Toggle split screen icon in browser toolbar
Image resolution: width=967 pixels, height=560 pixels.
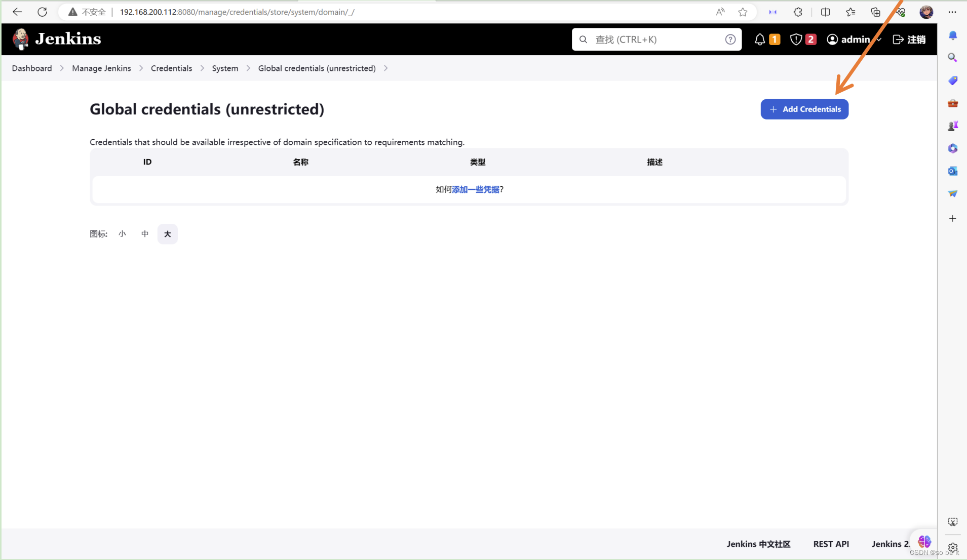pyautogui.click(x=825, y=12)
